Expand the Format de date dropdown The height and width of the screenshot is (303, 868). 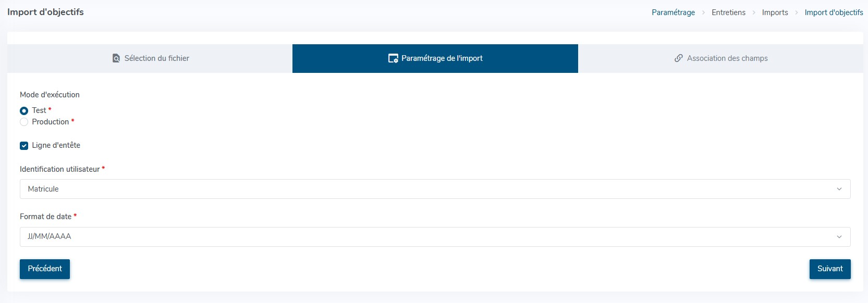click(x=435, y=237)
